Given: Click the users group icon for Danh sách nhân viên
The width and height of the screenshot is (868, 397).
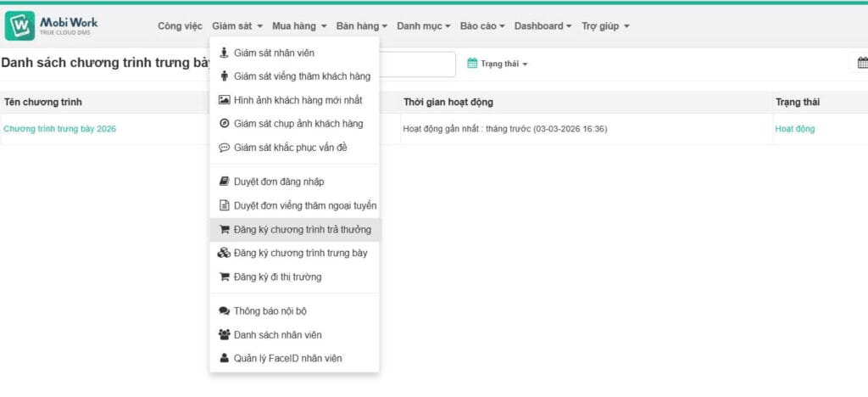Looking at the screenshot, I should pos(224,334).
